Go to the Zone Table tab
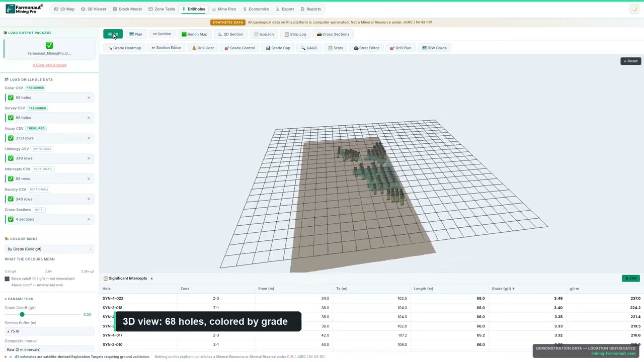644x362 pixels. click(x=162, y=9)
